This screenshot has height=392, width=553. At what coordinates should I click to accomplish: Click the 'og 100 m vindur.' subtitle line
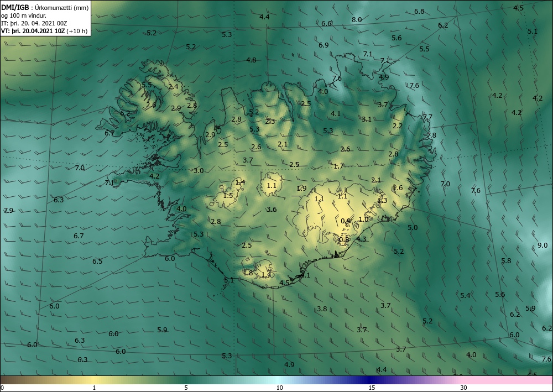(x=24, y=15)
